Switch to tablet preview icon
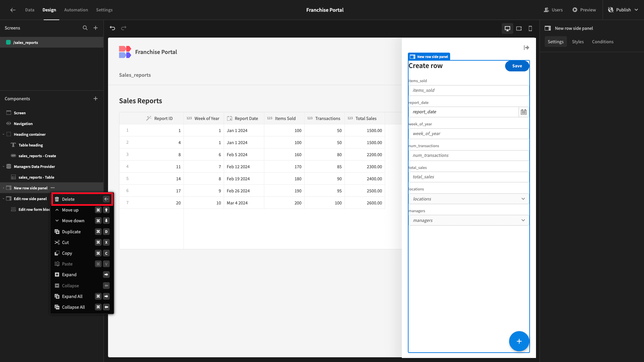 click(519, 28)
